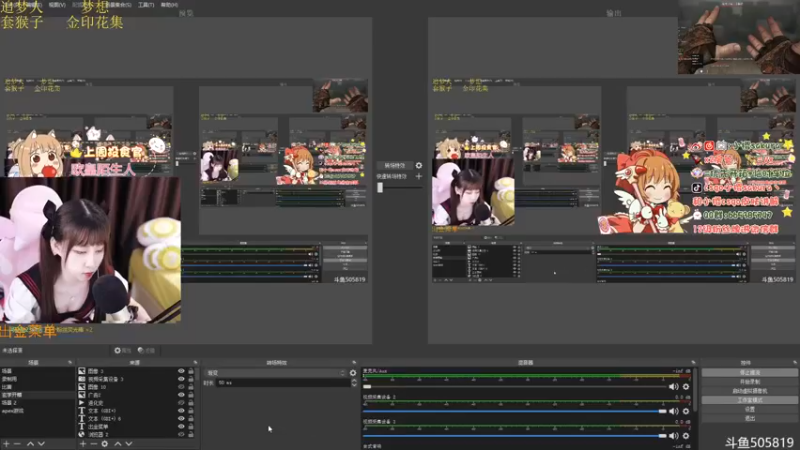The width and height of the screenshot is (800, 450).
Task: Open studio-mode transition gear between previews
Action: (419, 165)
